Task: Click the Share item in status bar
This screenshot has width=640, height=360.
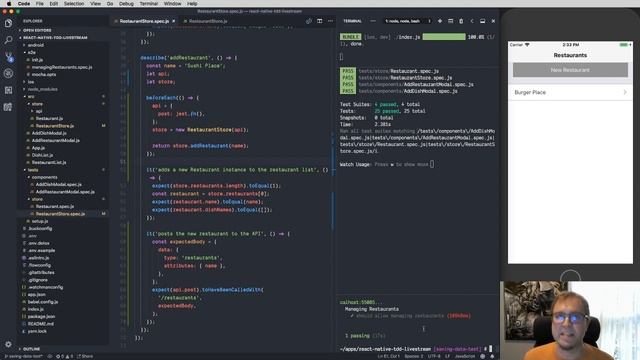Action: [85, 356]
